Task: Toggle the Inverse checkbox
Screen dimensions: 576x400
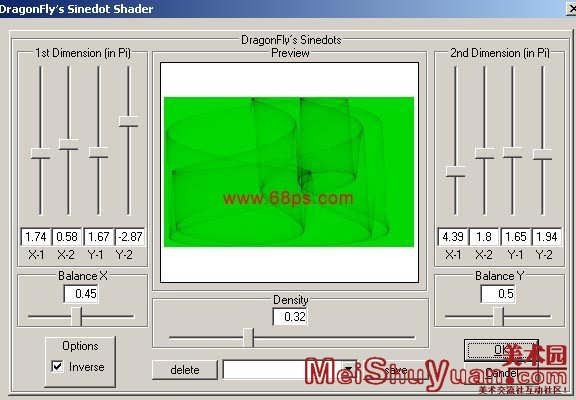Action: [57, 366]
